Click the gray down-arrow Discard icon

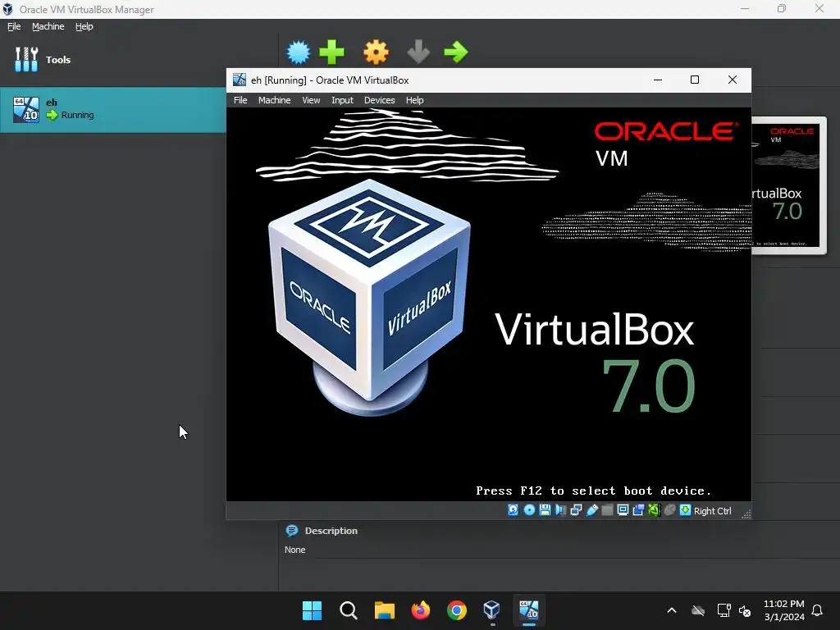pos(418,52)
